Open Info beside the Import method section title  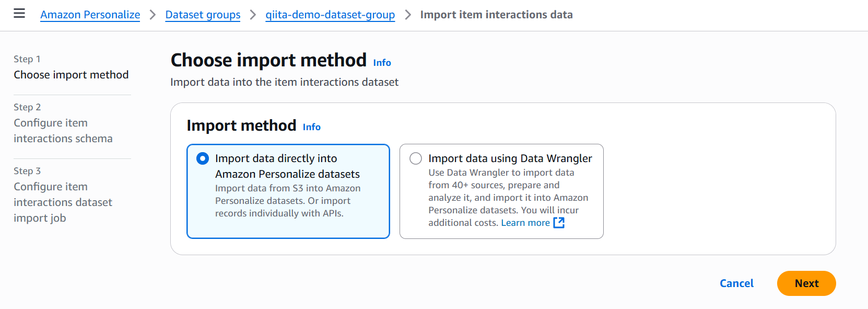point(311,127)
